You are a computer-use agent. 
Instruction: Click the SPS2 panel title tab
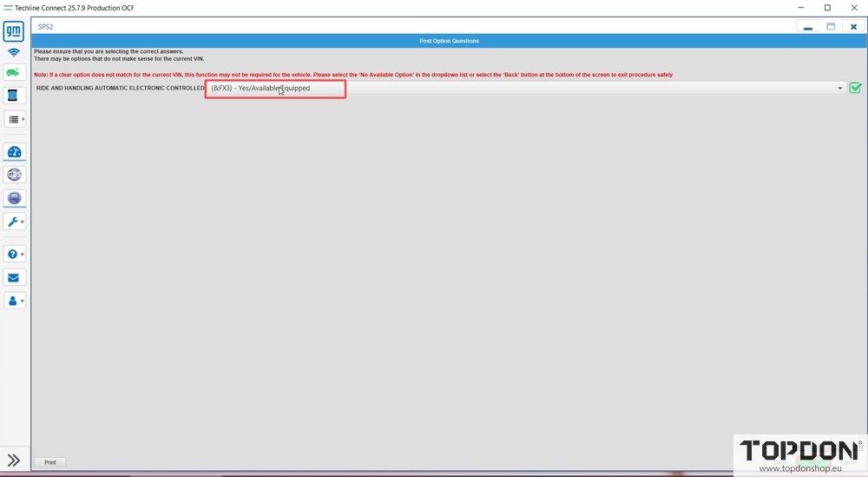point(45,27)
